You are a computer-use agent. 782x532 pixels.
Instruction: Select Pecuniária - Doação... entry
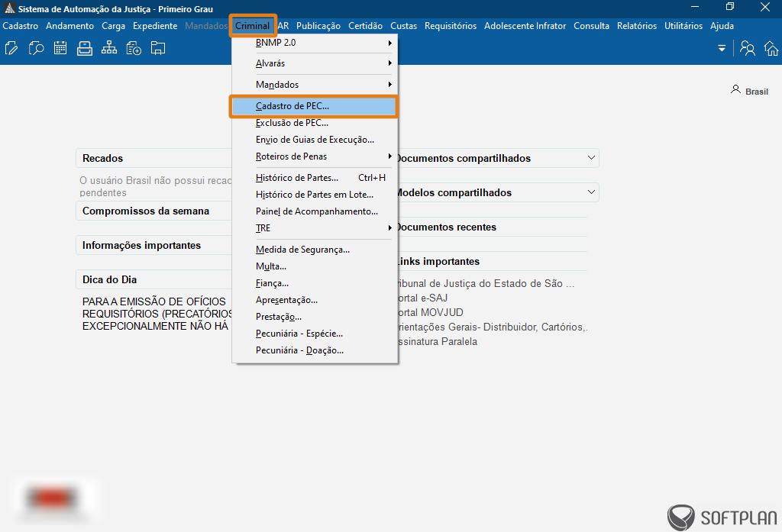pos(314,350)
